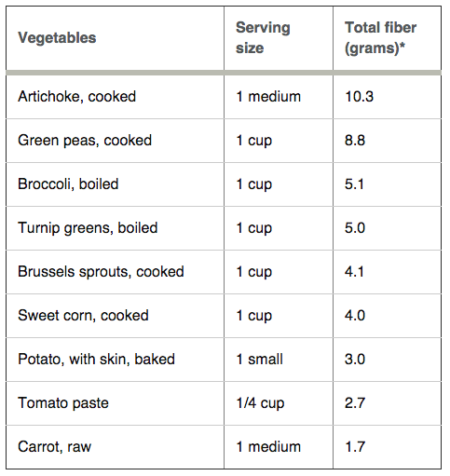Select the Potato, with skin, baked cell
450x476 pixels.
pos(97,360)
